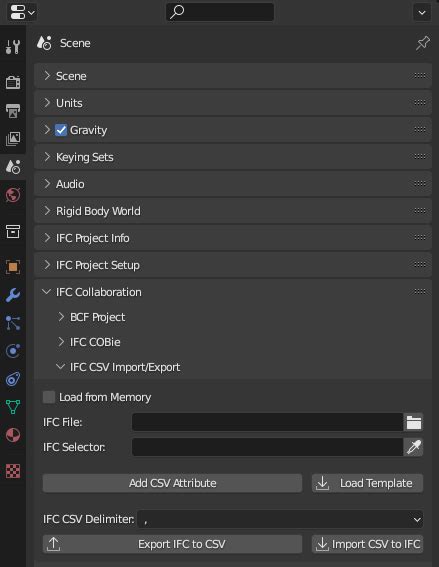Open the World properties tab
439x567 pixels.
point(13,195)
